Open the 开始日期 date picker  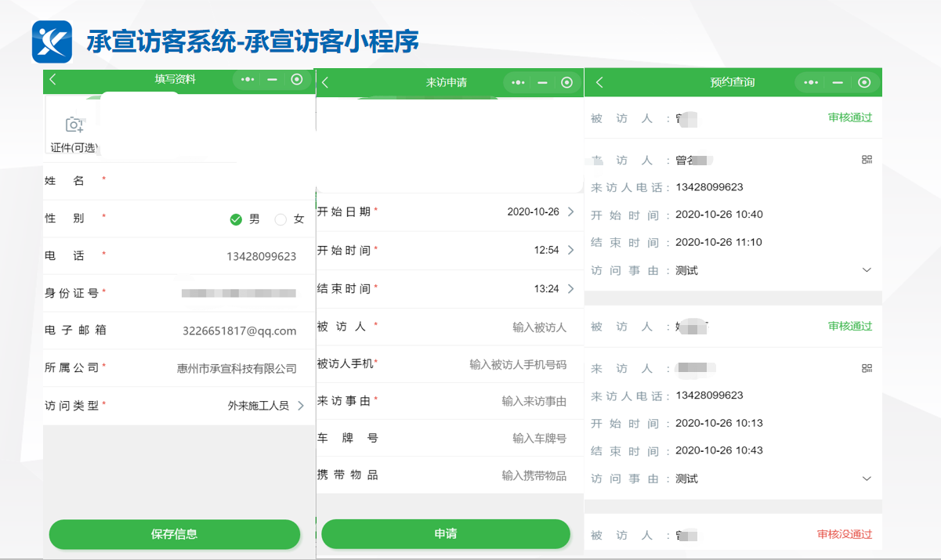click(x=541, y=212)
